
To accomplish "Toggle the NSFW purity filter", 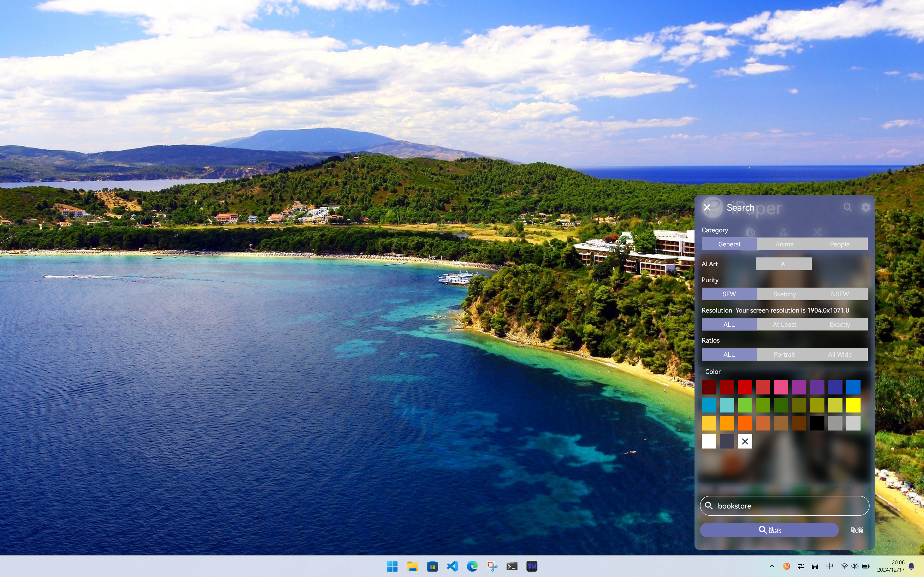I will (839, 294).
